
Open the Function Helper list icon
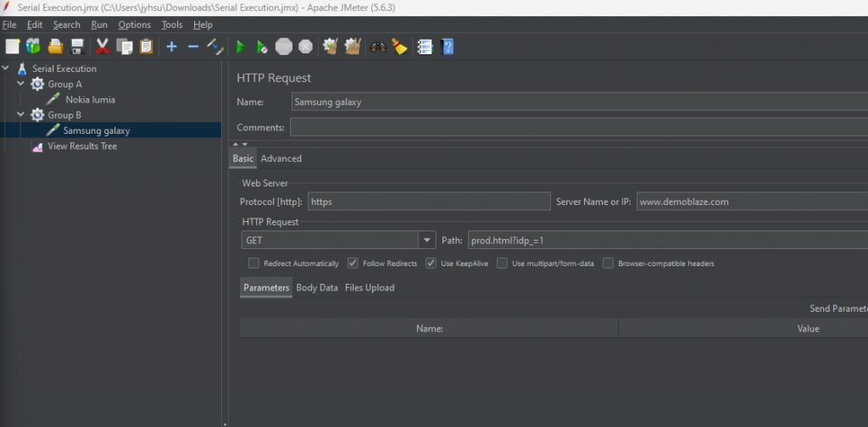coord(425,47)
